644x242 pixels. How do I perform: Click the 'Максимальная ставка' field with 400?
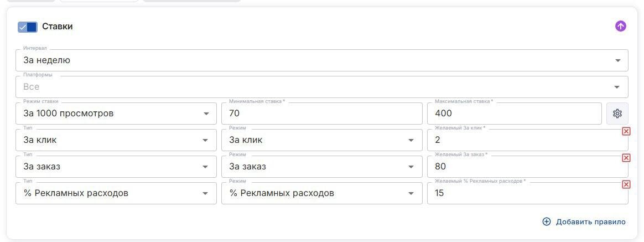click(514, 114)
